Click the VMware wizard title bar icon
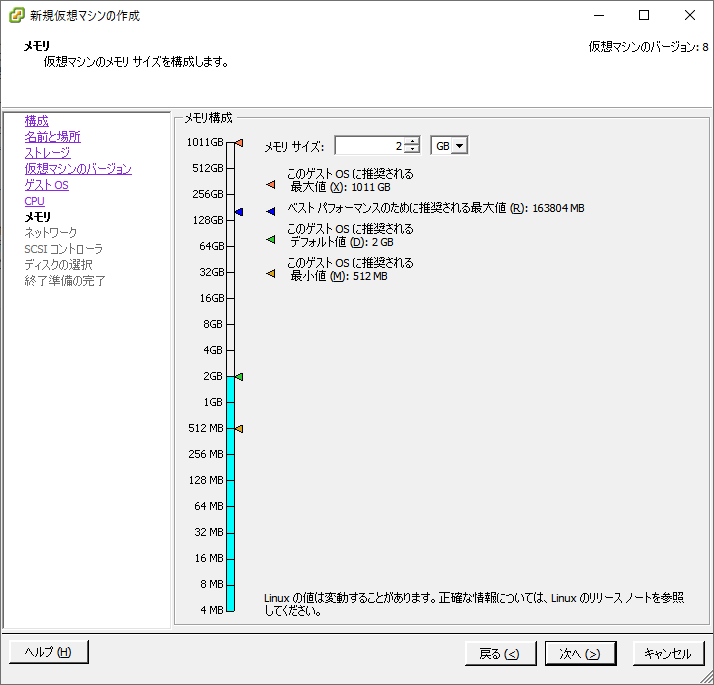The image size is (714, 685). tap(17, 15)
